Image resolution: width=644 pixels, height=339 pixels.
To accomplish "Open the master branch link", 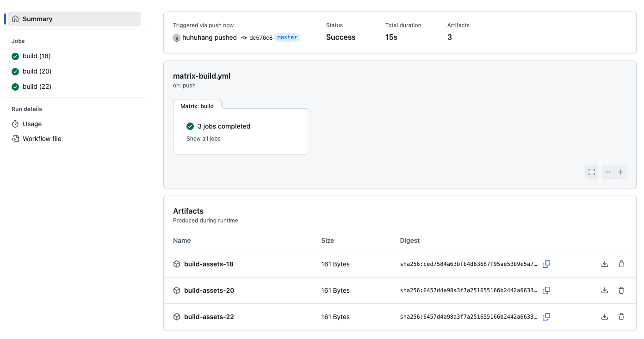I will click(x=287, y=37).
